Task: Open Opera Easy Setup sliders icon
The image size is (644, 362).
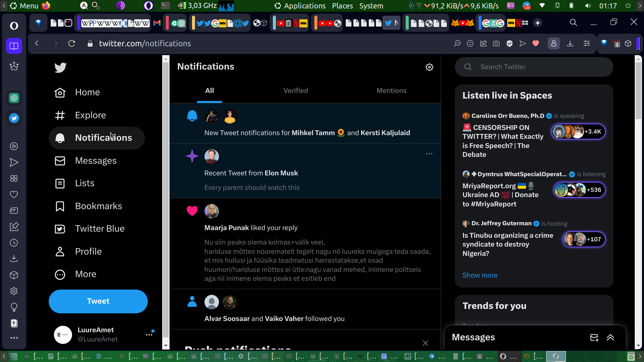Action: click(587, 43)
